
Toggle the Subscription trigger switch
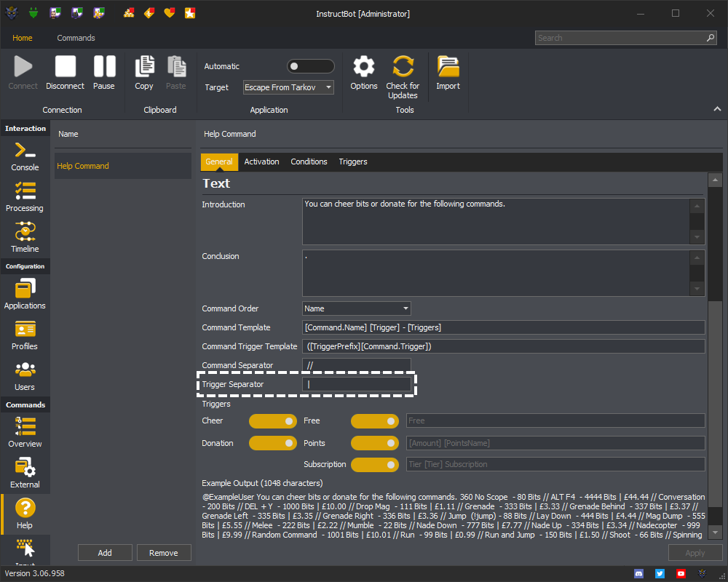point(375,465)
